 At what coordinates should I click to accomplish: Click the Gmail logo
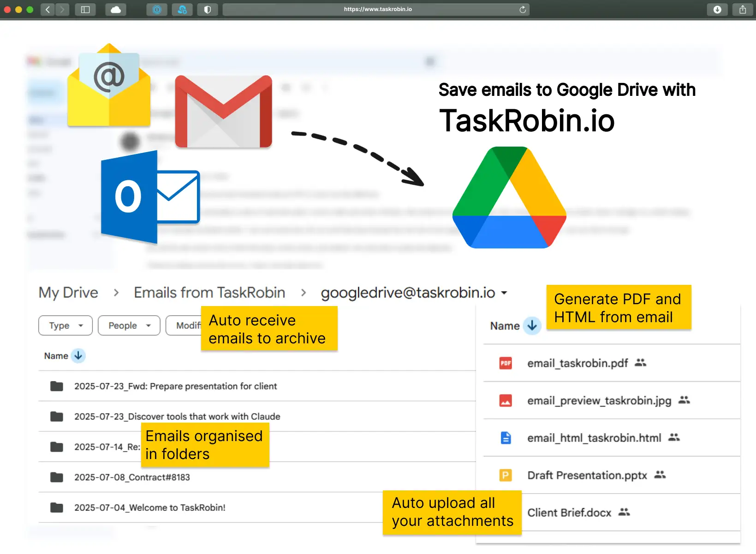[x=224, y=112]
